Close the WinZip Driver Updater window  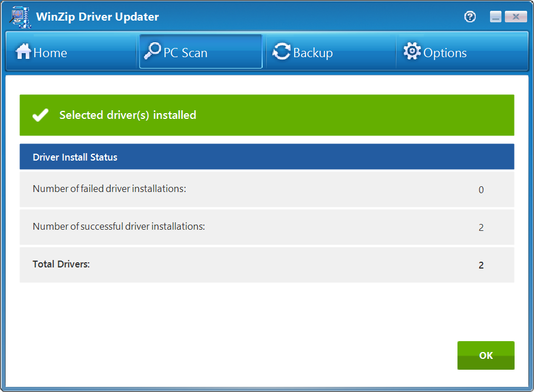click(516, 17)
